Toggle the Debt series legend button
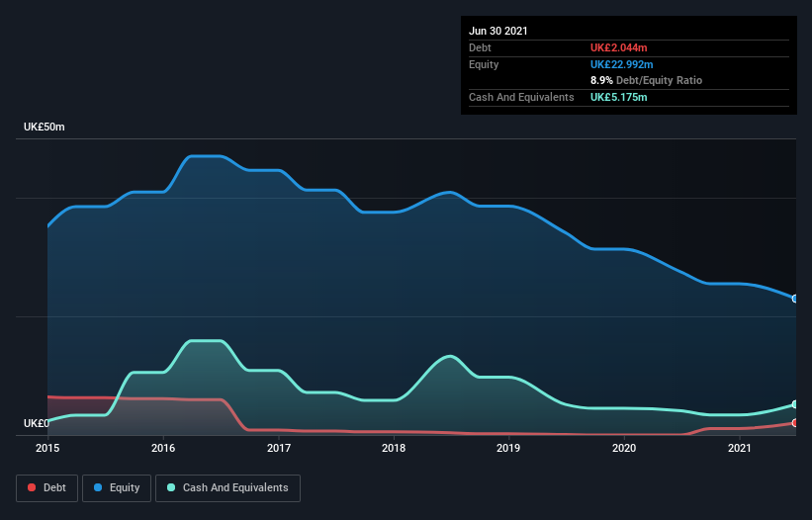This screenshot has height=520, width=812. click(46, 488)
